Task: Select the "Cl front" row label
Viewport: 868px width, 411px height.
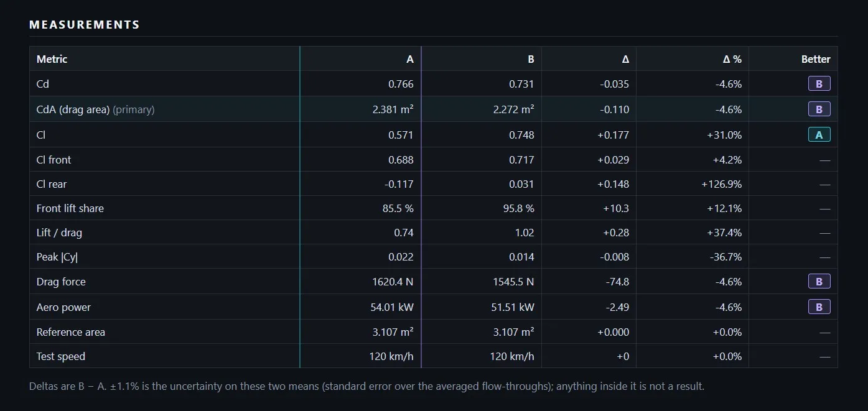Action: click(54, 160)
